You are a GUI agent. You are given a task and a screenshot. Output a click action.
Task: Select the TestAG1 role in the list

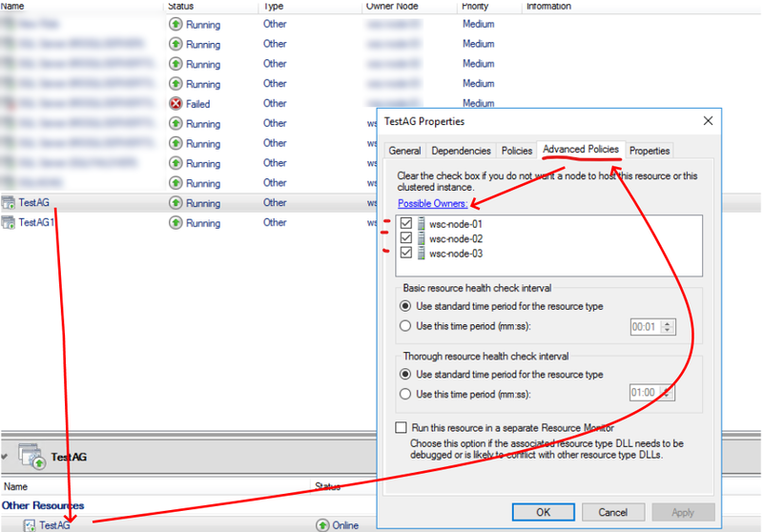click(36, 222)
